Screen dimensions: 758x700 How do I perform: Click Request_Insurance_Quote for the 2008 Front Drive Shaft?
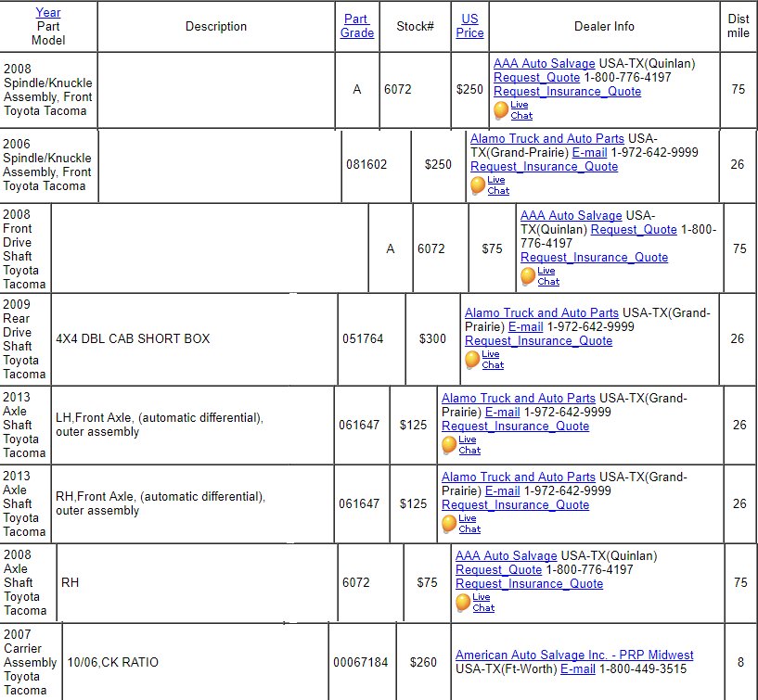[x=595, y=258]
